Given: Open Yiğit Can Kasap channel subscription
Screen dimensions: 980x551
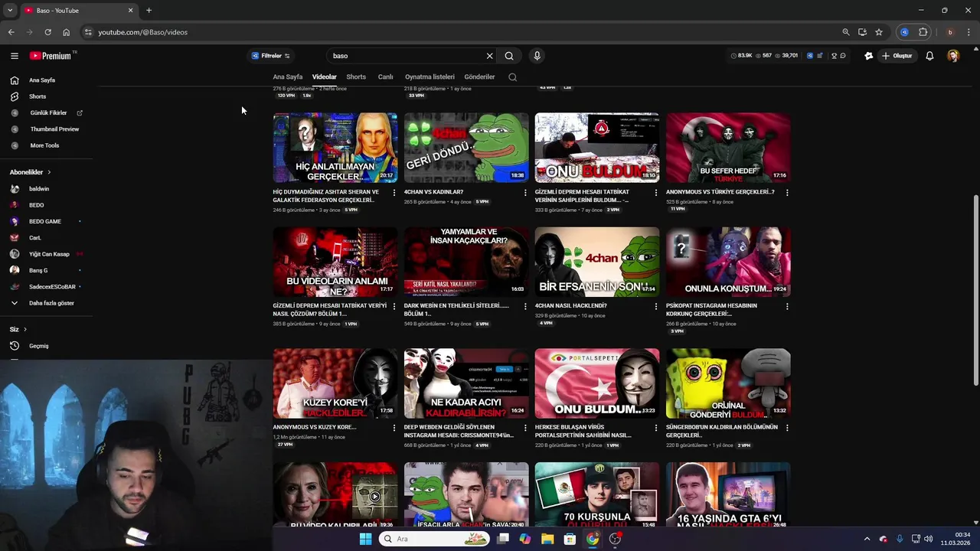Looking at the screenshot, I should pos(49,254).
